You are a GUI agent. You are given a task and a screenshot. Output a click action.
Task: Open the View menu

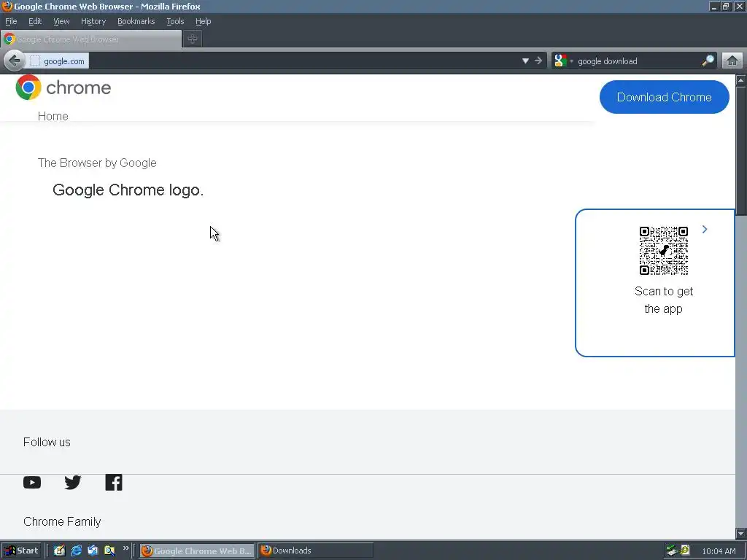61,21
